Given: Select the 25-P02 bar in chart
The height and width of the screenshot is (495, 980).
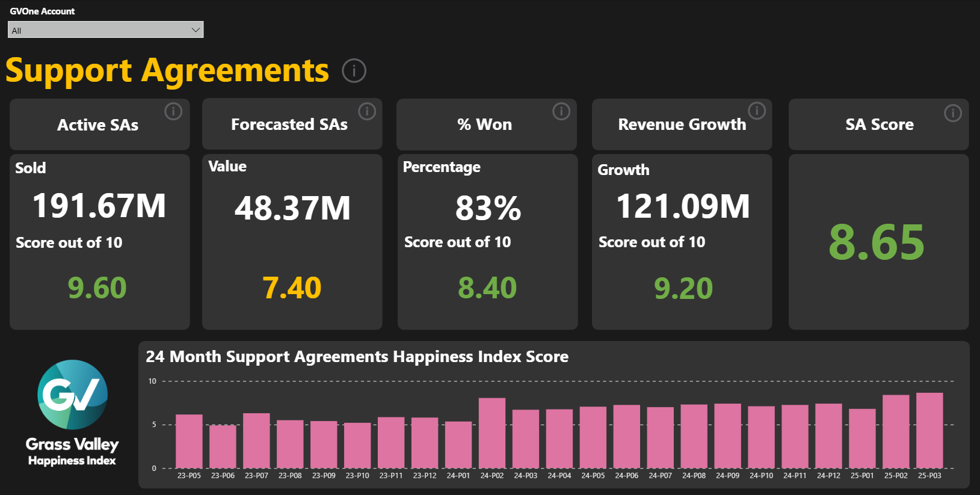Looking at the screenshot, I should (896, 432).
